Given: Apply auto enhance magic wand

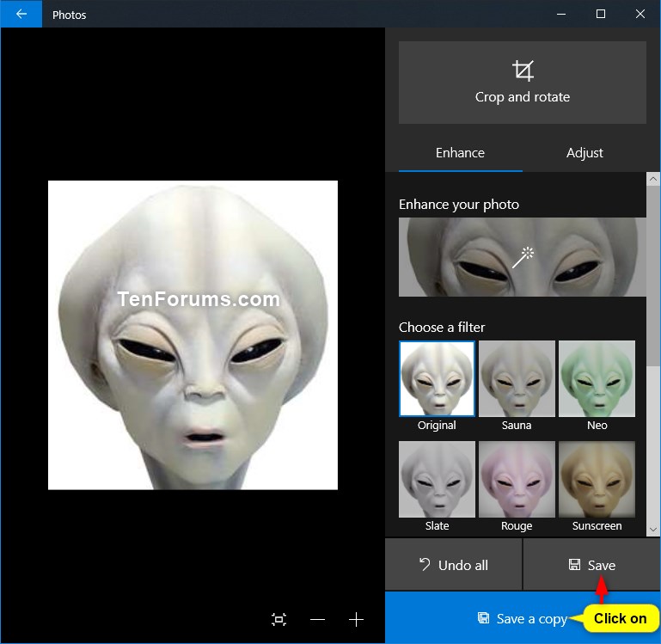Looking at the screenshot, I should (x=522, y=257).
